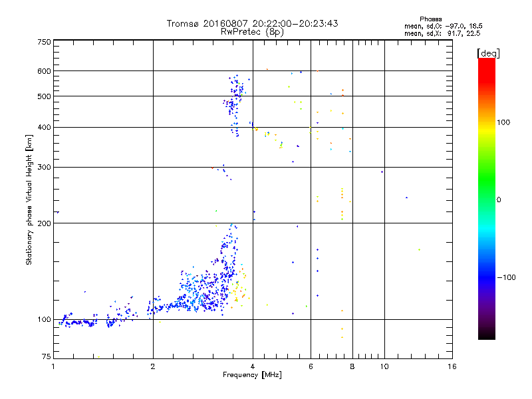The height and width of the screenshot is (399, 532).
Task: Click the "6" frequency tick label
Action: 311,366
